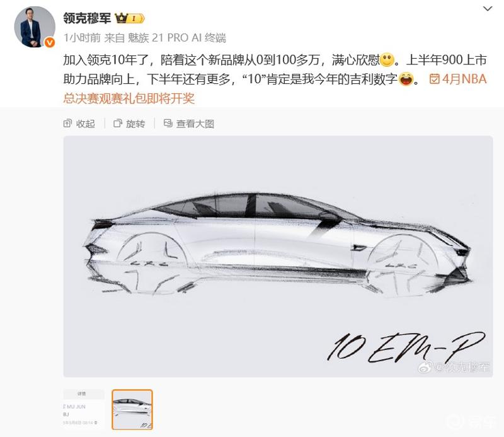The height and width of the screenshot is (437, 504).
Task: Open the 1小时前 timestamp link
Action: [x=82, y=38]
